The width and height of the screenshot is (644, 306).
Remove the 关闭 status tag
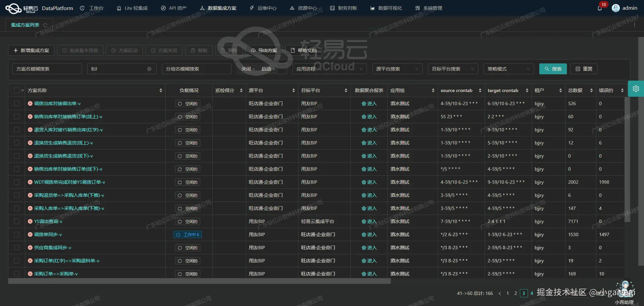coord(254,69)
